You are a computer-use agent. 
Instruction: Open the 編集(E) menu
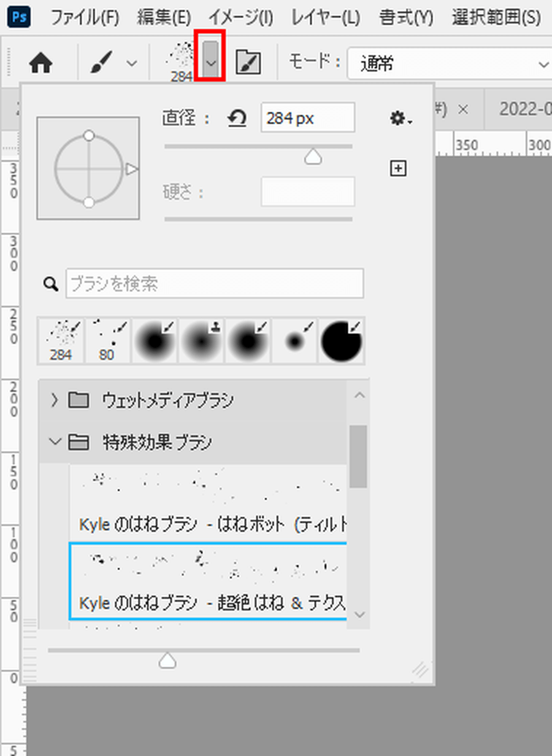[x=164, y=17]
